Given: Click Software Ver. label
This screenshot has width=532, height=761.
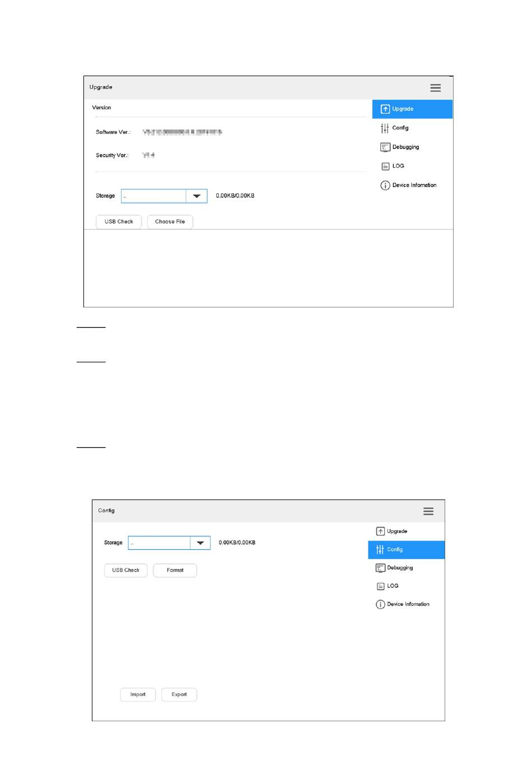Looking at the screenshot, I should point(113,132).
